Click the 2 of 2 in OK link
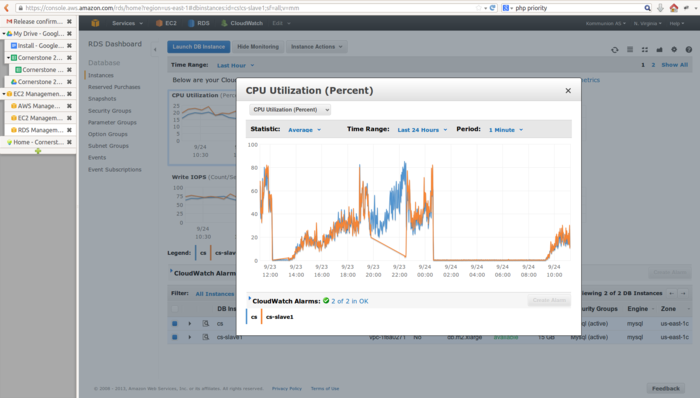The width and height of the screenshot is (700, 398). pyautogui.click(x=350, y=301)
